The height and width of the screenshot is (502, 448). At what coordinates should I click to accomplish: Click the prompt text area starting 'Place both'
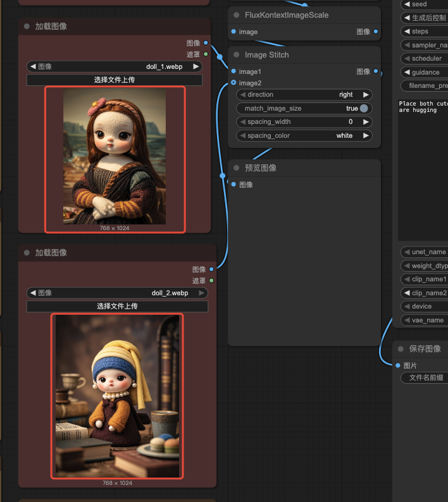tap(423, 169)
